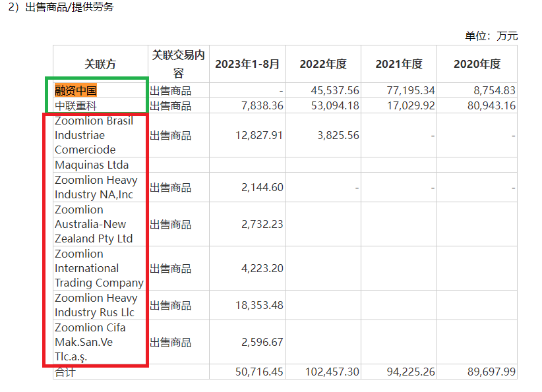Click the value 18,353.48
This screenshot has height=392, width=542.
pyautogui.click(x=259, y=305)
